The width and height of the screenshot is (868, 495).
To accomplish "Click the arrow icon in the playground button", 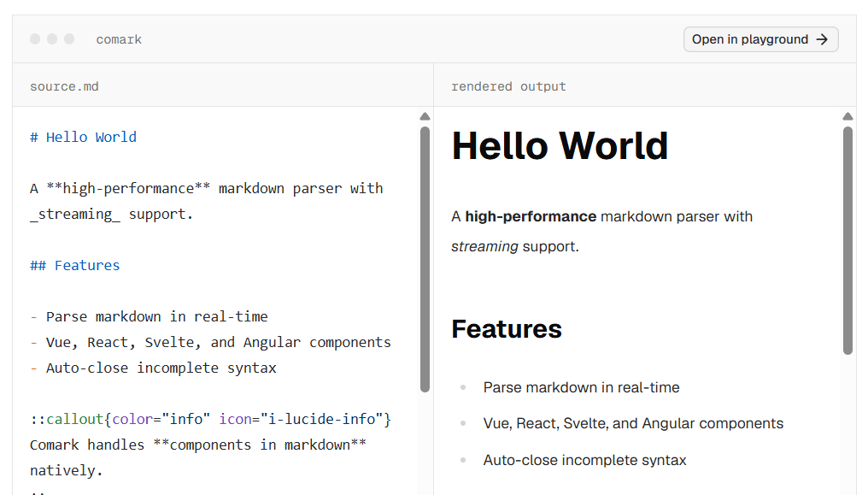I will [x=822, y=39].
